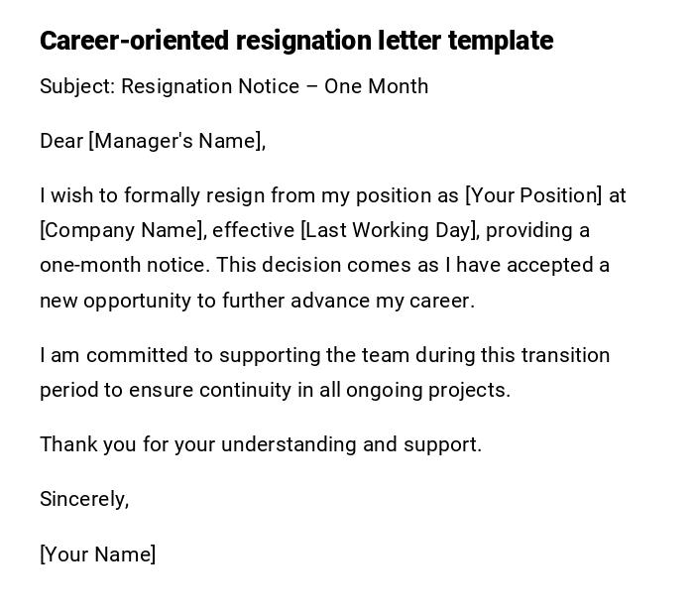Click the [Last Working Day] placeholder
Image resolution: width=694 pixels, height=616 pixels.
tap(390, 230)
